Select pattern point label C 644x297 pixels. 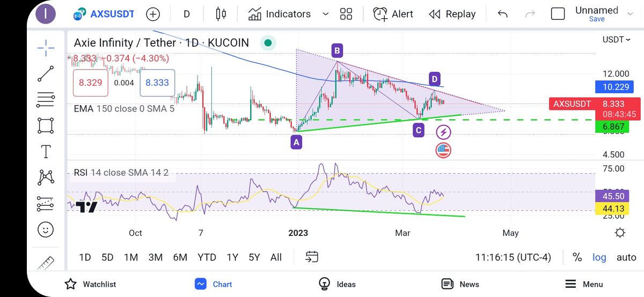tap(419, 130)
